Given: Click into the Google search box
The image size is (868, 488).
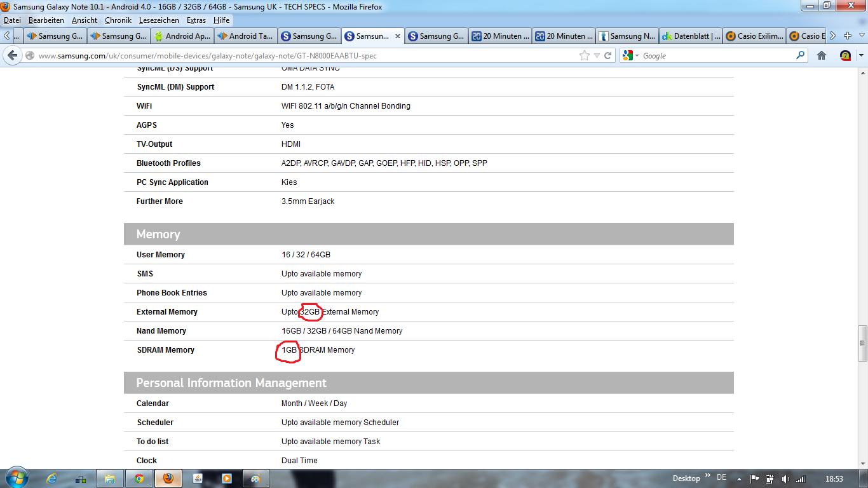Looking at the screenshot, I should (x=718, y=56).
